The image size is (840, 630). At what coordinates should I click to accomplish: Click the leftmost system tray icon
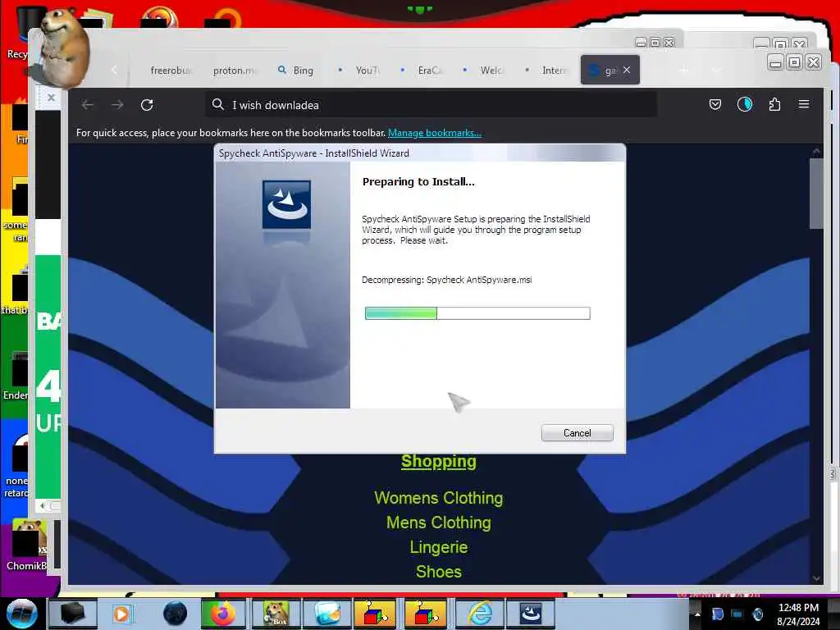[717, 614]
